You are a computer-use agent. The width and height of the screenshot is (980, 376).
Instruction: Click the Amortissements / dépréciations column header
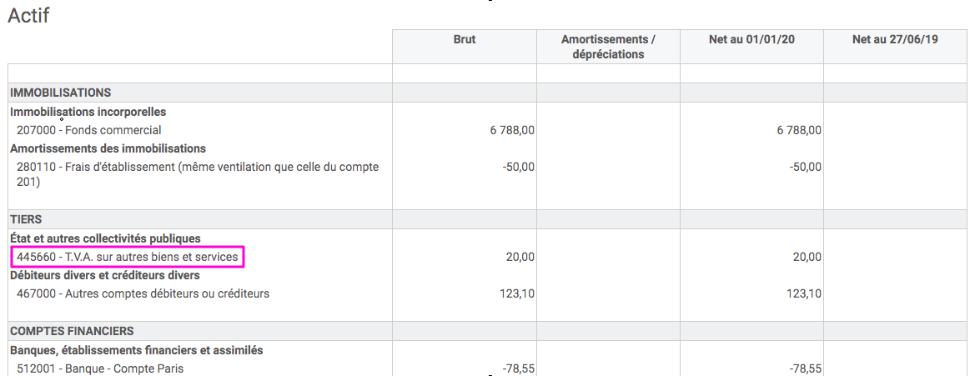click(x=608, y=47)
